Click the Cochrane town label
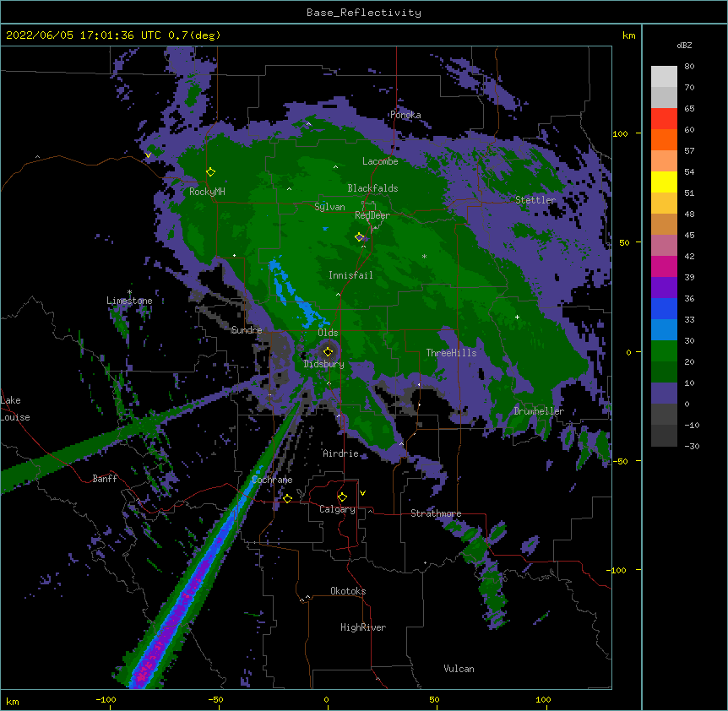This screenshot has width=728, height=711. coord(272,480)
